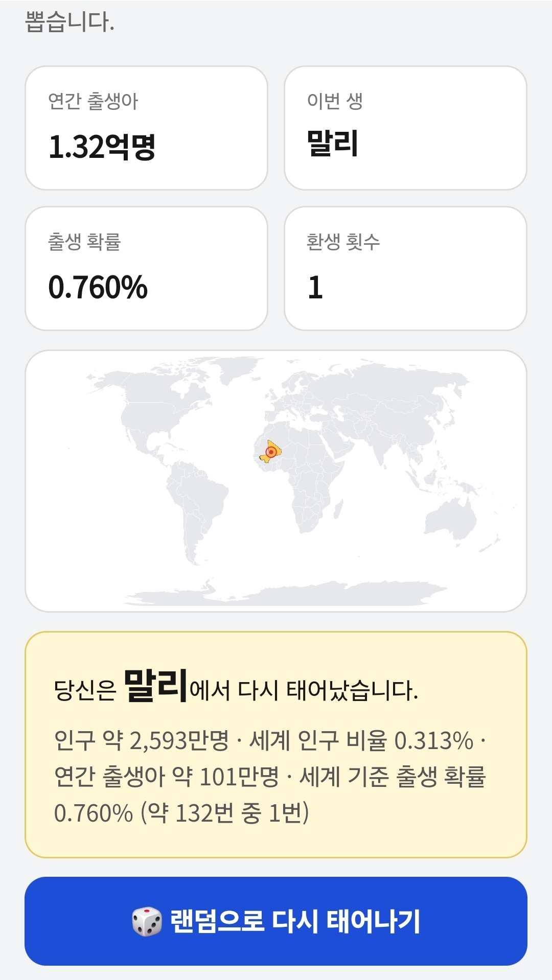
Task: Click the 랜덤으로 다시 태어나기 button
Action: coord(276,921)
